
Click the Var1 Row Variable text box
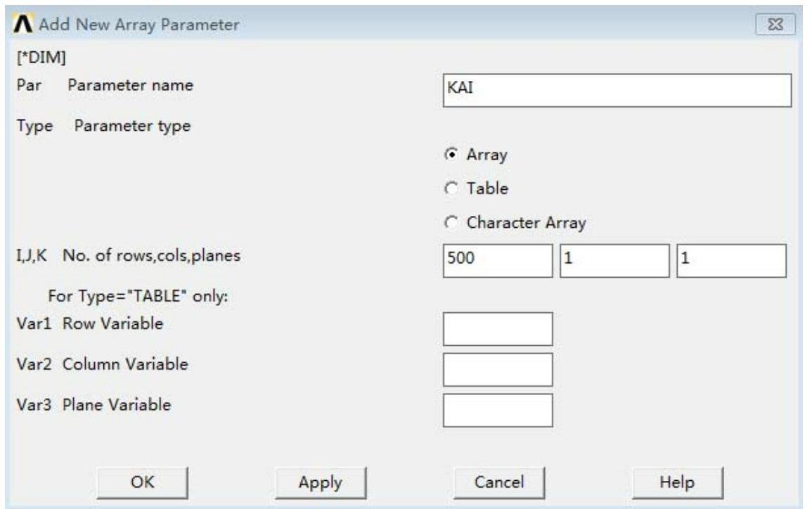tap(498, 329)
